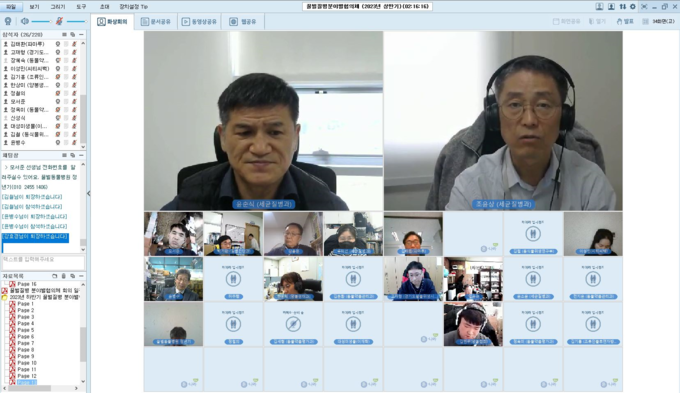This screenshot has height=393, width=680.
Task: Select Page 5 in the document list
Action: point(26,330)
